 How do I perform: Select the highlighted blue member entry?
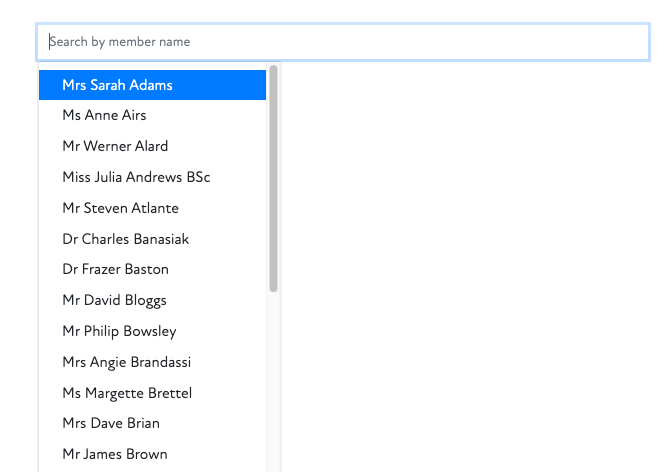pyautogui.click(x=152, y=85)
